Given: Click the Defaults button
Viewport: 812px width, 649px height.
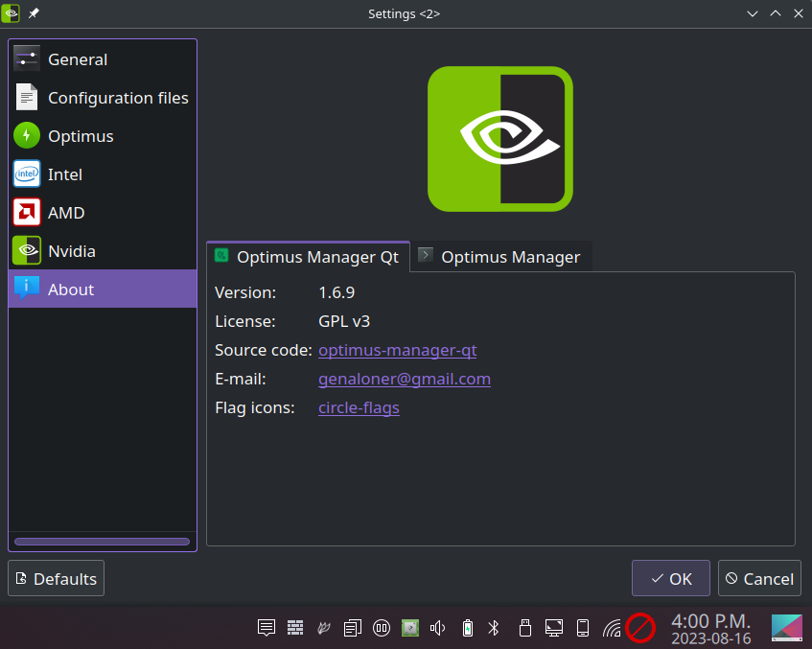Looking at the screenshot, I should click(56, 579).
